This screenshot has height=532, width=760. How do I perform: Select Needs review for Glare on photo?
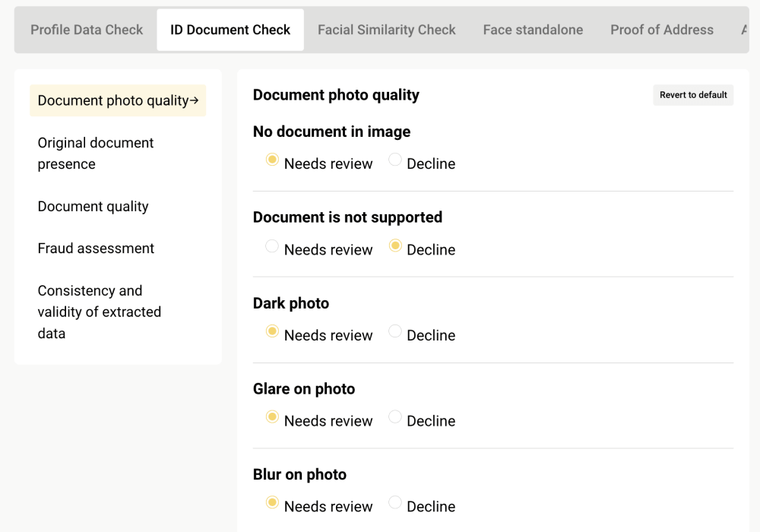[272, 417]
